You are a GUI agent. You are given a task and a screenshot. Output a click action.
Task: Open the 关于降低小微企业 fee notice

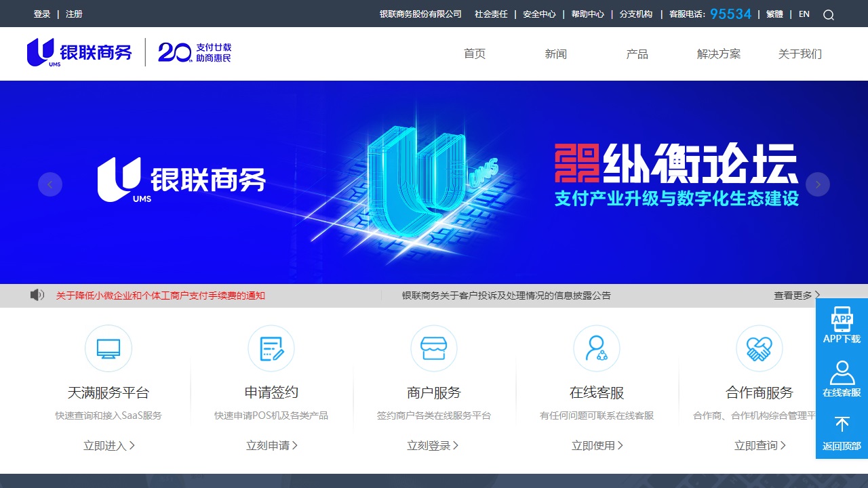(161, 296)
